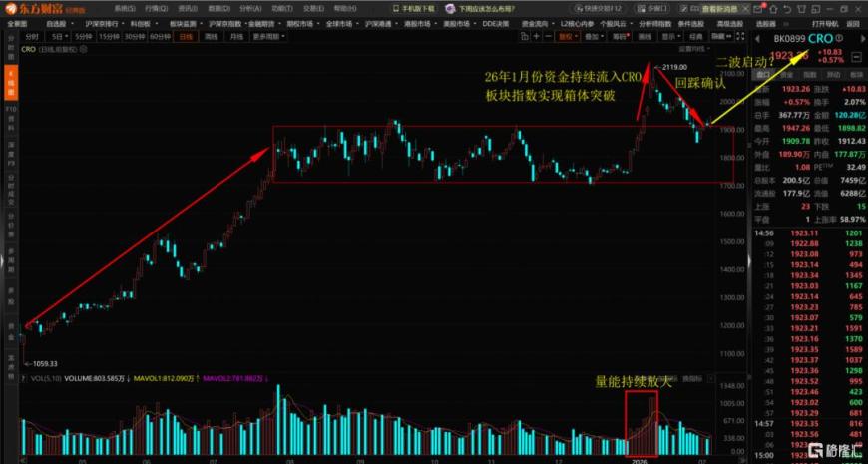Open the 行情(Q) menu
Viewport: 868px width, 464px height.
[156, 7]
